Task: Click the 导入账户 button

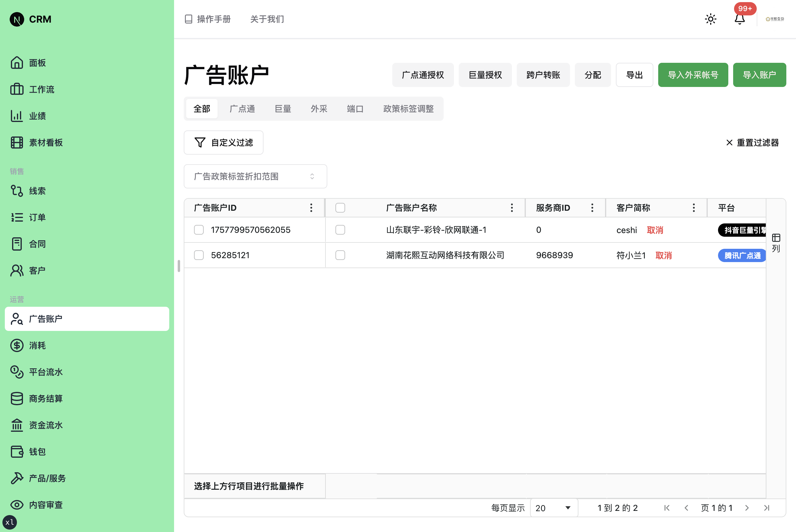Action: [x=759, y=75]
